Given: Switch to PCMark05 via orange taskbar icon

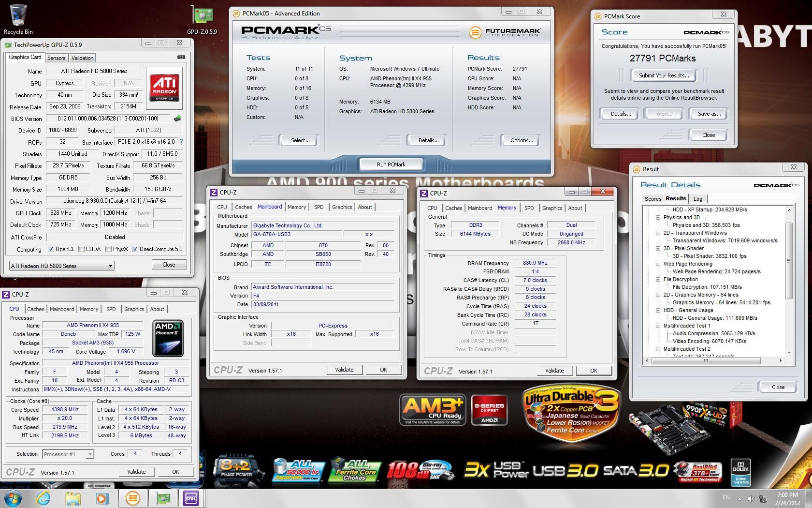Looking at the screenshot, I should (132, 498).
